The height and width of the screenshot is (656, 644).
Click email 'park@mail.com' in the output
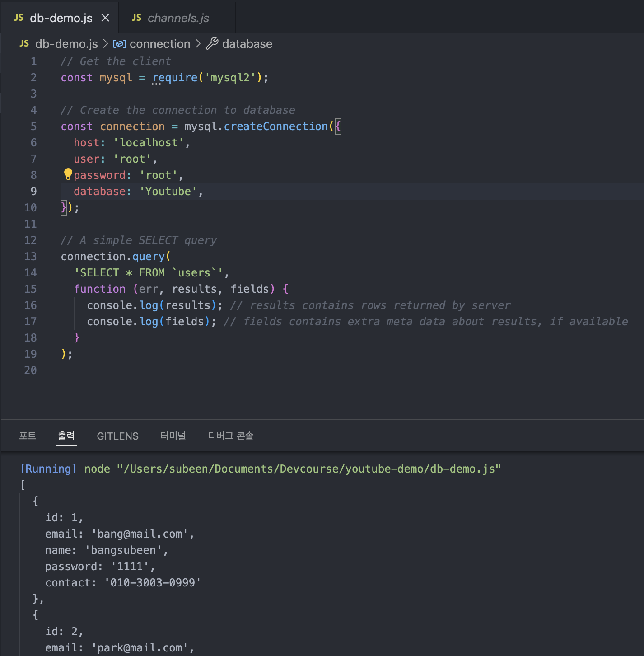click(x=120, y=647)
